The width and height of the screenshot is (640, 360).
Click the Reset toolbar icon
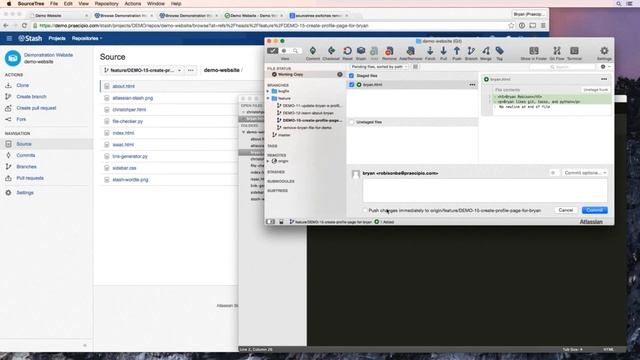click(347, 51)
